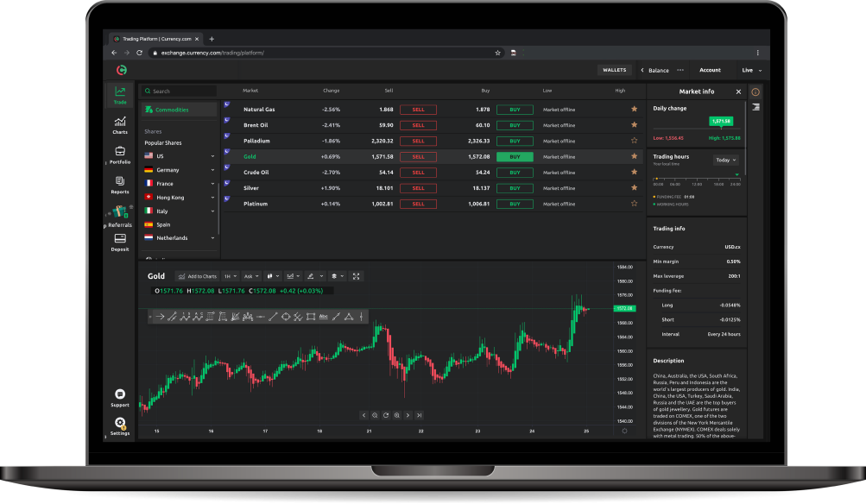Unfavorite Natural Gas with its star
This screenshot has height=504, width=866.
(635, 110)
